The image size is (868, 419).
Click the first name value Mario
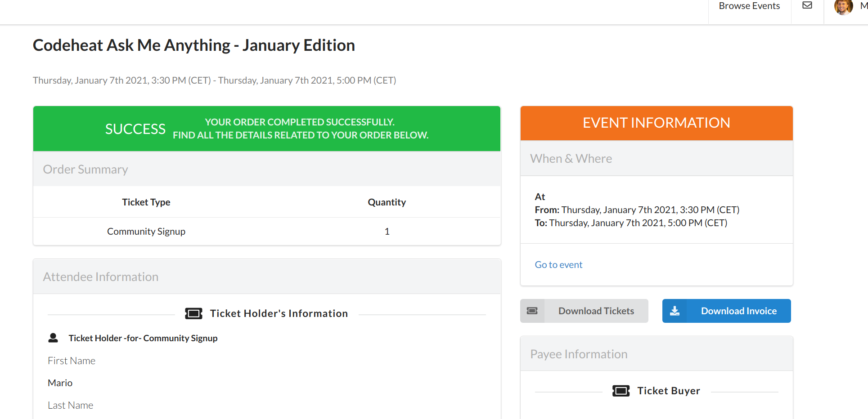tap(60, 383)
